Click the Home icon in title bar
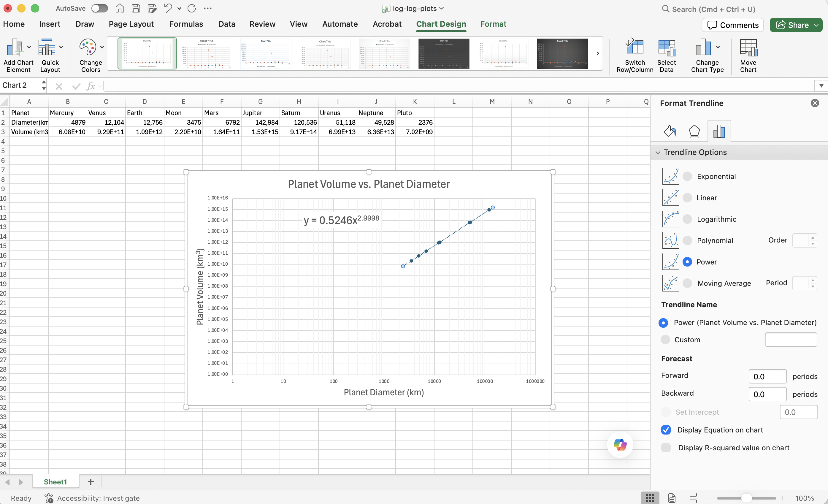 120,8
